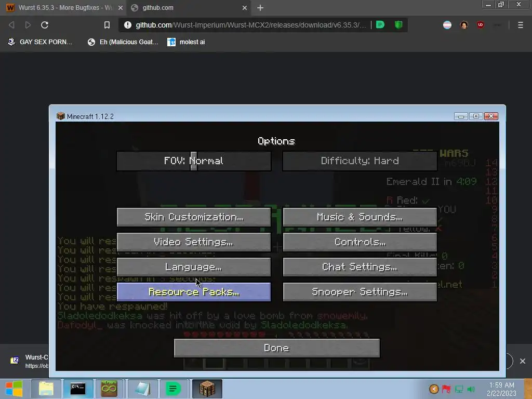Click the volume speaker tray icon
The width and height of the screenshot is (532, 399).
point(471,389)
